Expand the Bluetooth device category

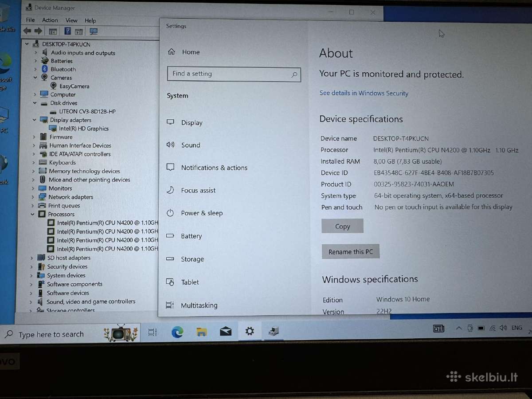click(x=35, y=69)
